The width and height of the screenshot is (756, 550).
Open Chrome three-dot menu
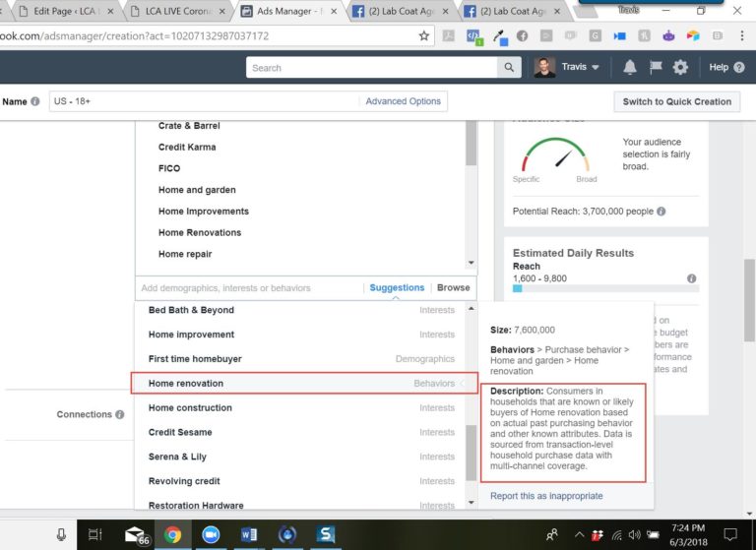[742, 35]
